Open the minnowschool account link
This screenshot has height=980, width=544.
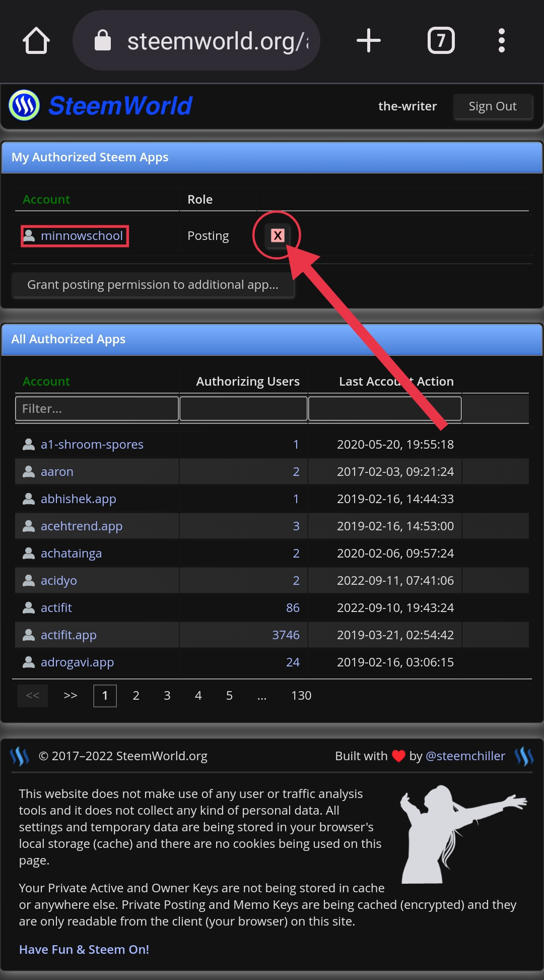click(82, 235)
